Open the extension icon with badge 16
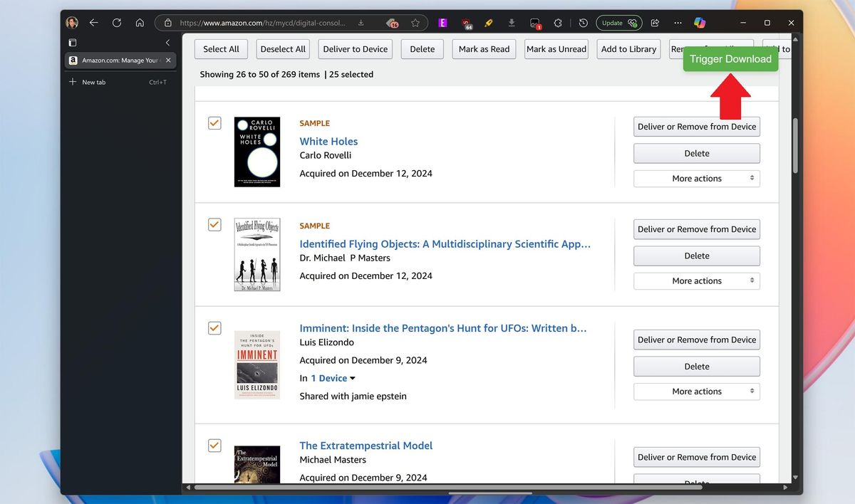The width and height of the screenshot is (855, 504). click(x=392, y=23)
